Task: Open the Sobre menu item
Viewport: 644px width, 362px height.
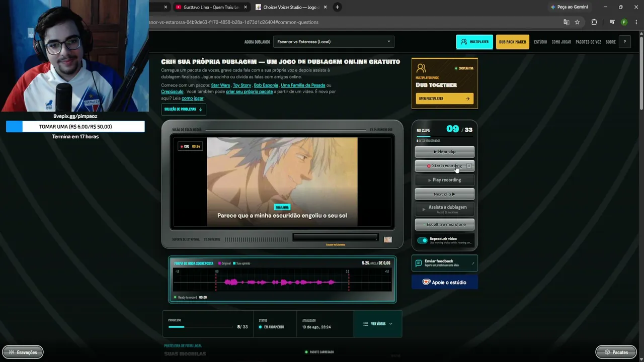Action: coord(610,42)
